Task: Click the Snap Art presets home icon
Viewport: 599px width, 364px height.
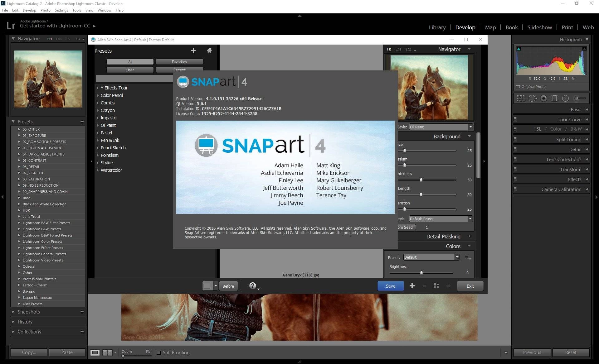Action: point(209,50)
